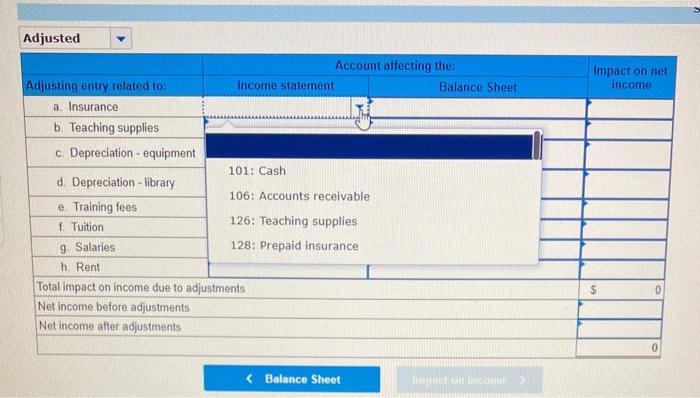Viewport: 700px width, 398px height.
Task: Click the 'Net income before adjustments' label
Action: [x=114, y=307]
